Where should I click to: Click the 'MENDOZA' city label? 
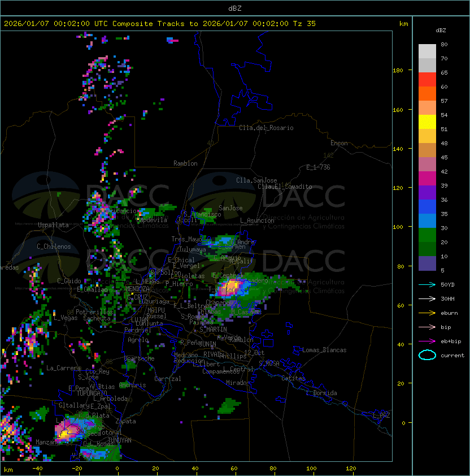coord(137,289)
